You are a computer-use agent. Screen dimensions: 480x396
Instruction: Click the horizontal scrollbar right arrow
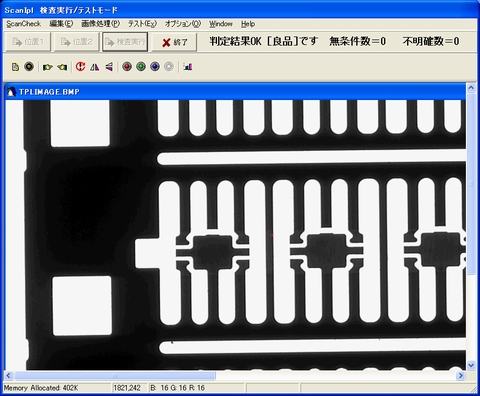pos(461,376)
